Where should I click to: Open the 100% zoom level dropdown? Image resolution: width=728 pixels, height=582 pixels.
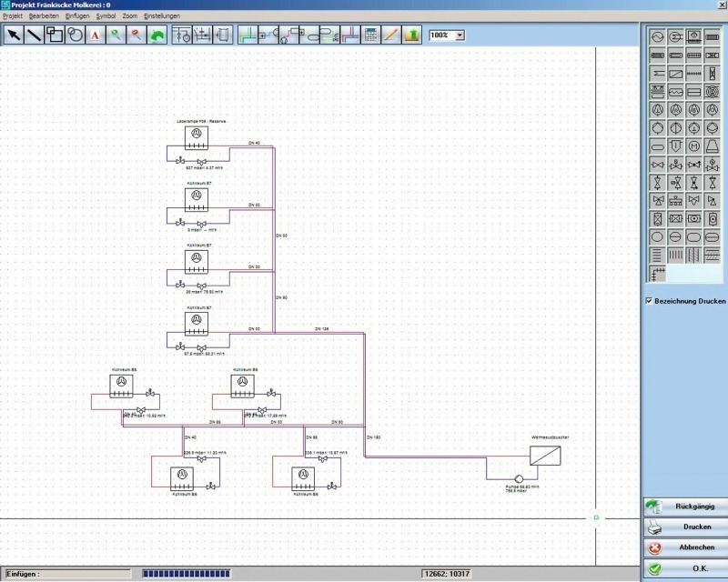pos(460,35)
